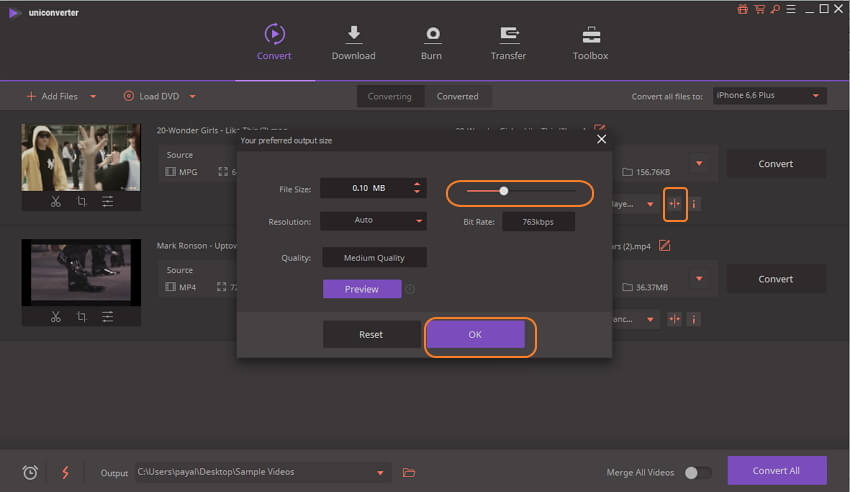The height and width of the screenshot is (492, 850).
Task: Expand the Output path dropdown
Action: 380,472
